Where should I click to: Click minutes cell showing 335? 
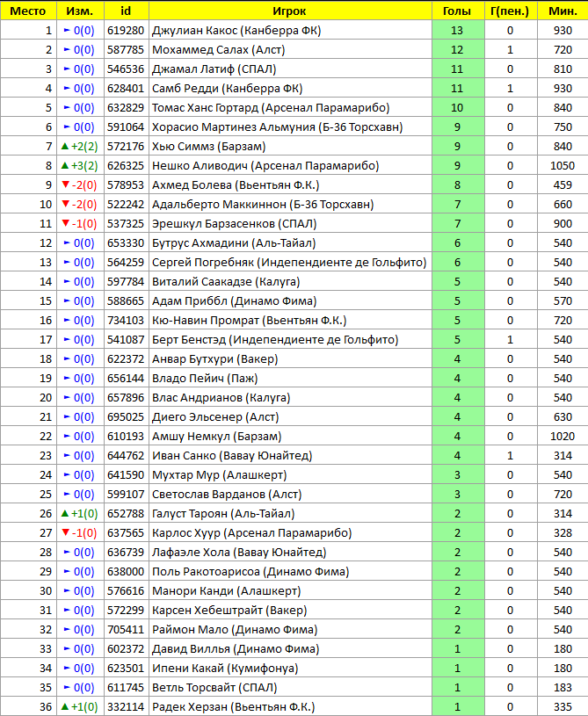563,707
